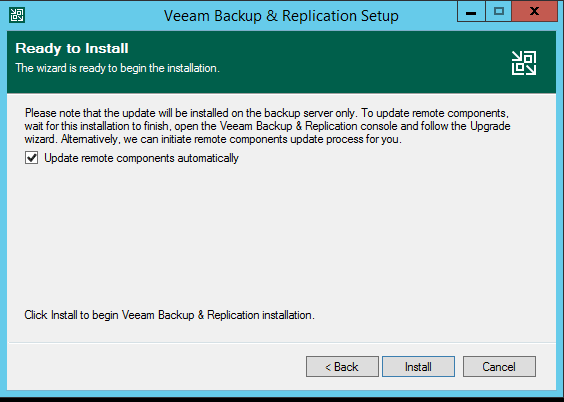Click the 'Click Install to begin' instruction text
The height and width of the screenshot is (402, 564).
(169, 315)
